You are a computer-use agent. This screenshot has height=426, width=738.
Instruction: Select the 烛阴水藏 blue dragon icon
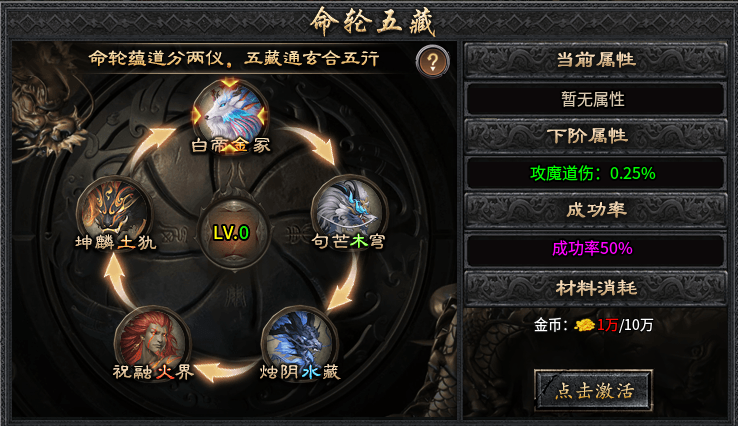click(x=299, y=342)
